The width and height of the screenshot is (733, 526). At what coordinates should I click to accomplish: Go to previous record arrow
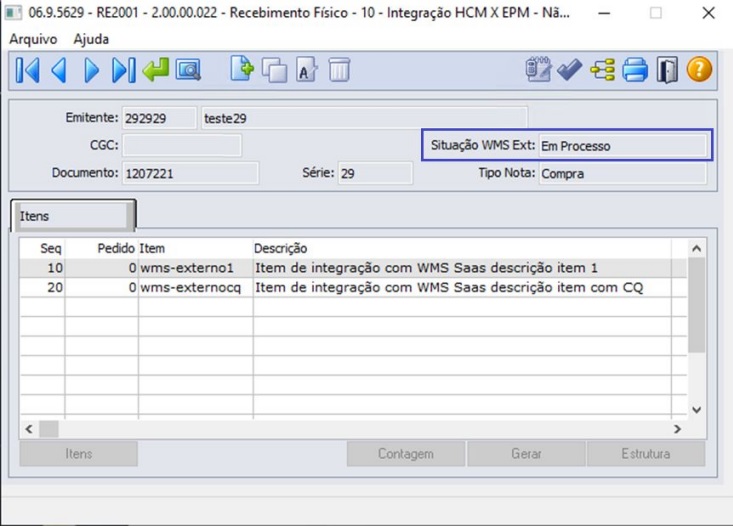pos(59,70)
